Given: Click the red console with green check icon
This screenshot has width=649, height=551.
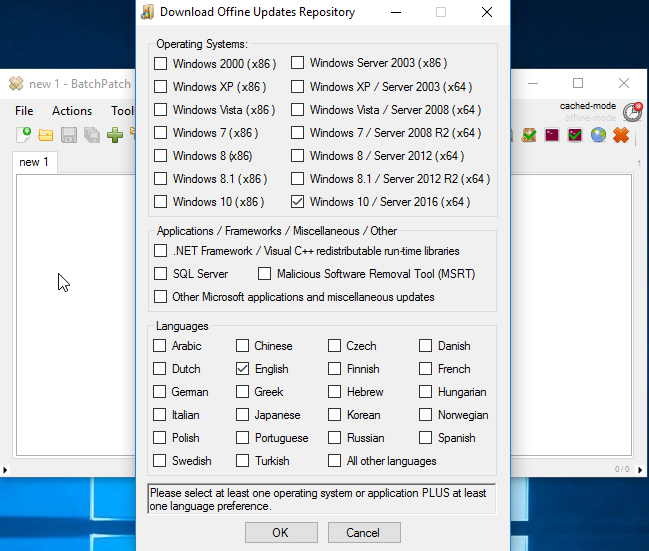Looking at the screenshot, I should (x=575, y=135).
